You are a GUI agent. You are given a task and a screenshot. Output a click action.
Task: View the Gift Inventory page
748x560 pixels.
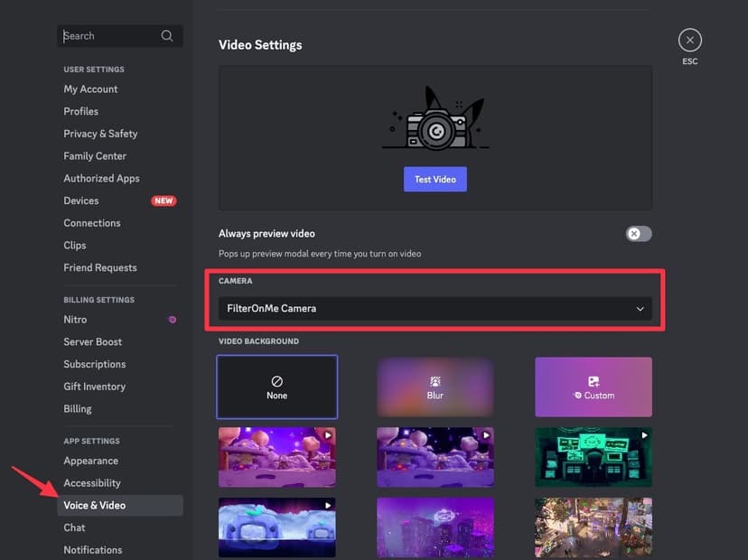pyautogui.click(x=94, y=386)
